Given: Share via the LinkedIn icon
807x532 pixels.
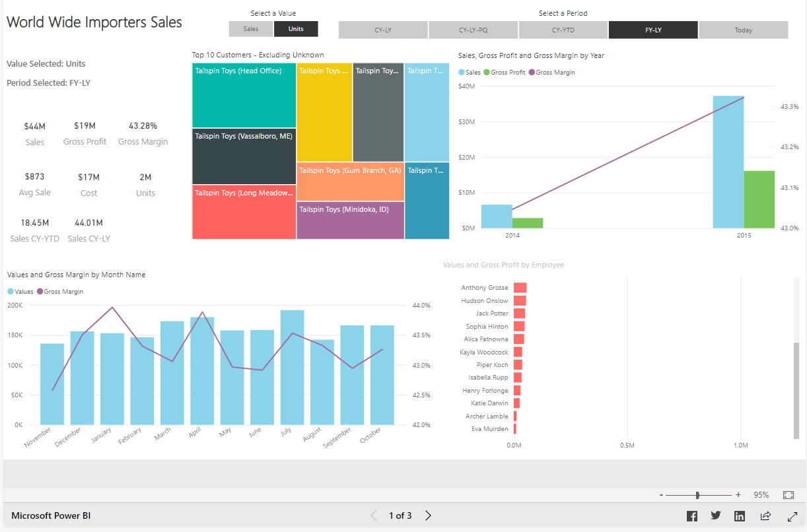Looking at the screenshot, I should pos(740,516).
